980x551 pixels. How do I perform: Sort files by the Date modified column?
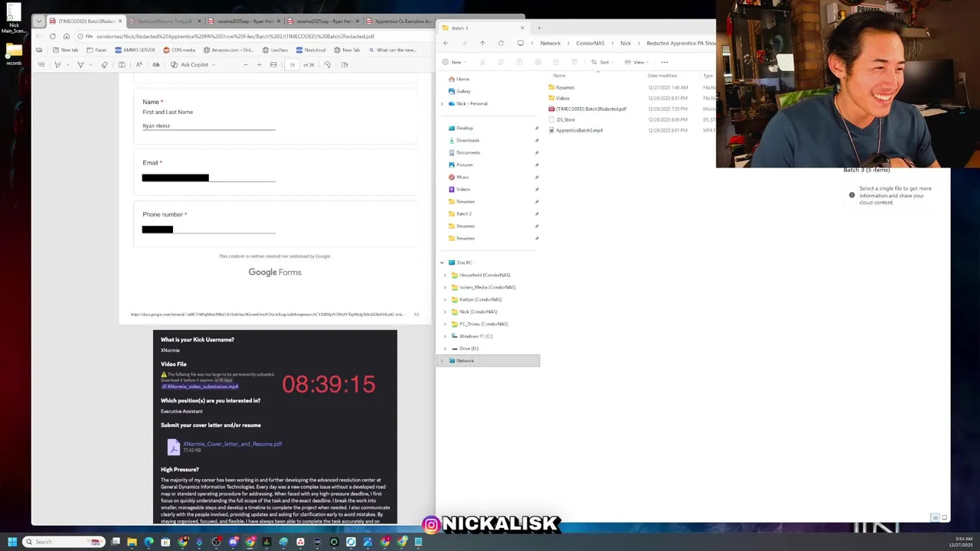tap(661, 75)
